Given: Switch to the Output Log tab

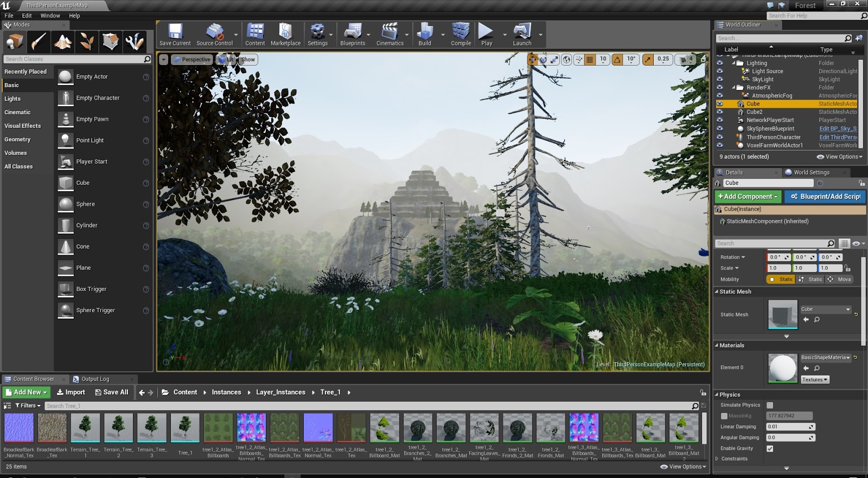Looking at the screenshot, I should [95, 379].
